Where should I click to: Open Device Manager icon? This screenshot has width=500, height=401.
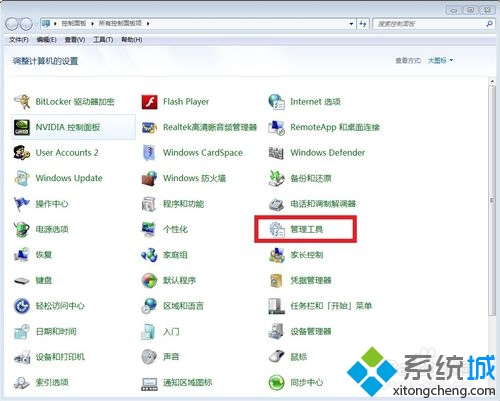point(277,332)
